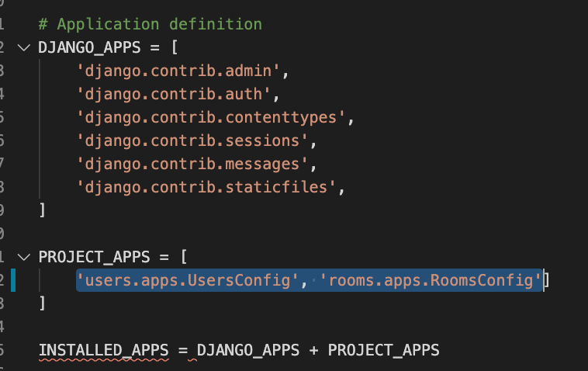Click the closing bracket of DJANGO_APPS list

pos(43,210)
